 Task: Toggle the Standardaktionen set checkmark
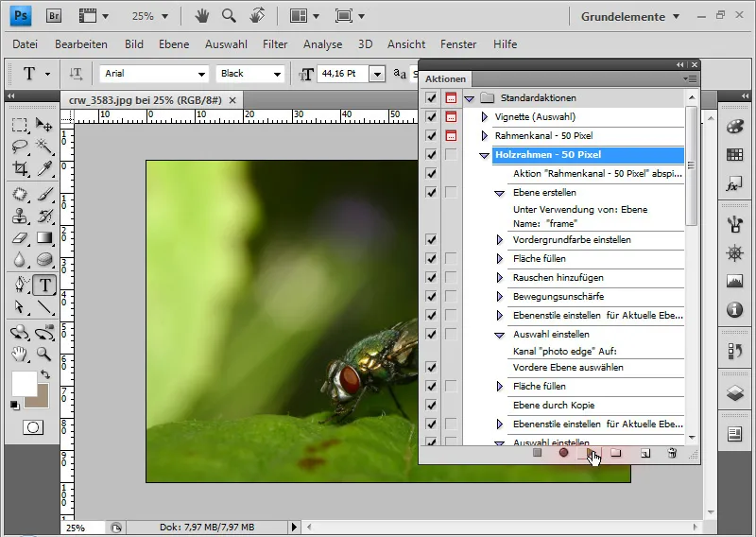431,98
